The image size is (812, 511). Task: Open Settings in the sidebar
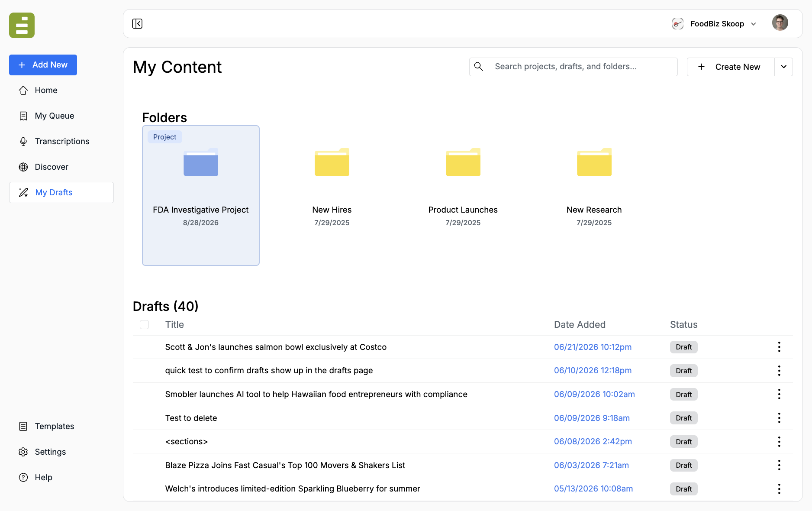click(61, 452)
